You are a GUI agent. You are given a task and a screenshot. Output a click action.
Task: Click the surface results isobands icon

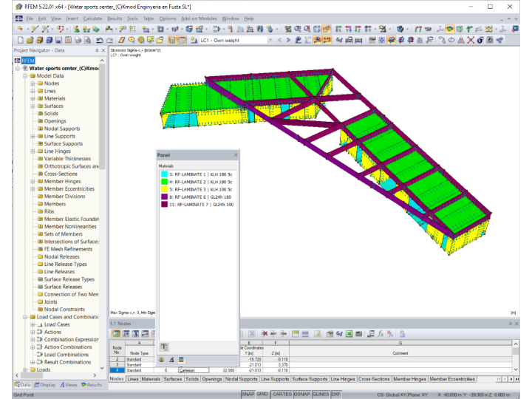450,29
